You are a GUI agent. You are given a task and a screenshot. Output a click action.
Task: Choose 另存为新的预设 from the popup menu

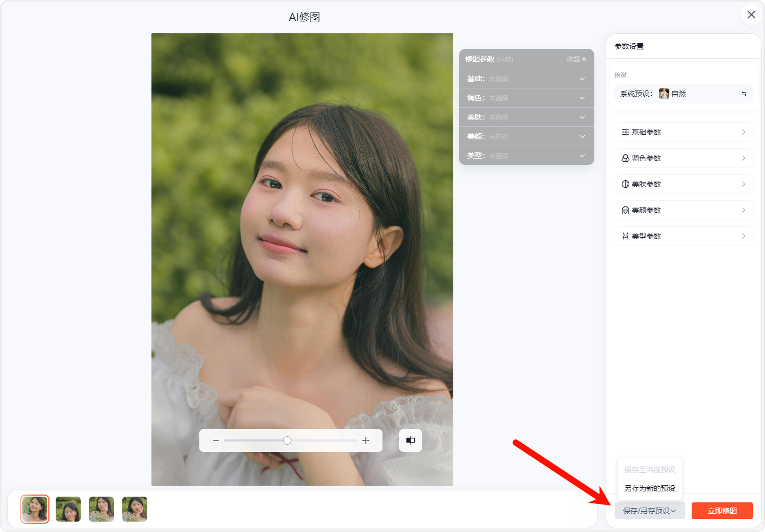pos(649,488)
